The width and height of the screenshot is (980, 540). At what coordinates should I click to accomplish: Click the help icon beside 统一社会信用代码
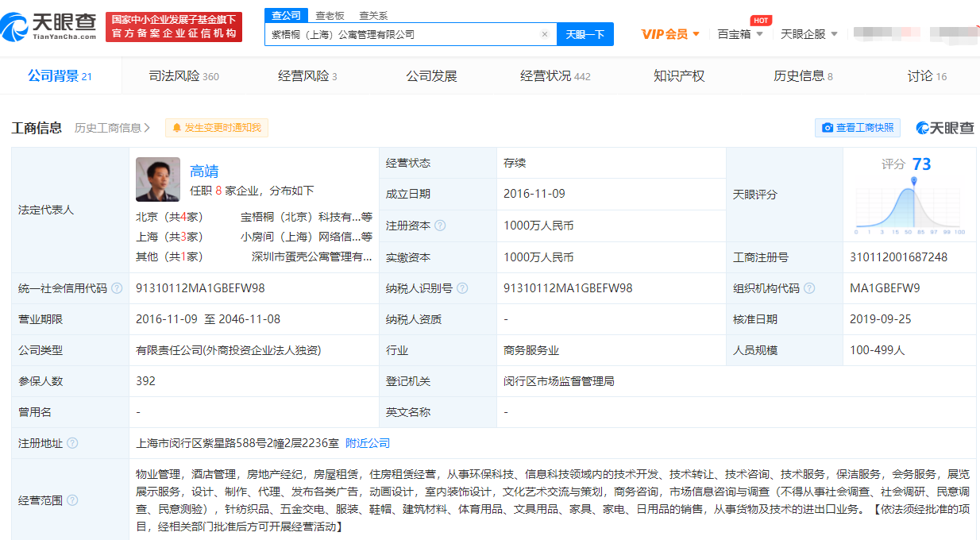click(x=117, y=288)
